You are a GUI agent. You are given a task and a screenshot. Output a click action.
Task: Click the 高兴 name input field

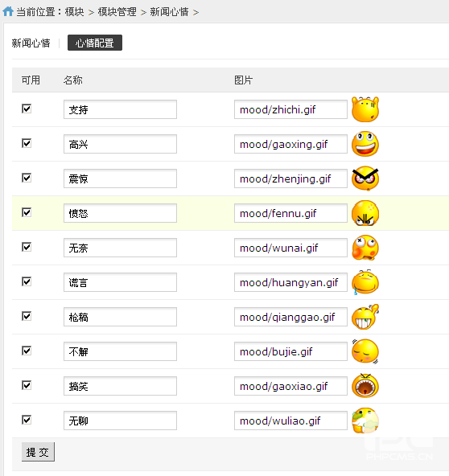(120, 144)
